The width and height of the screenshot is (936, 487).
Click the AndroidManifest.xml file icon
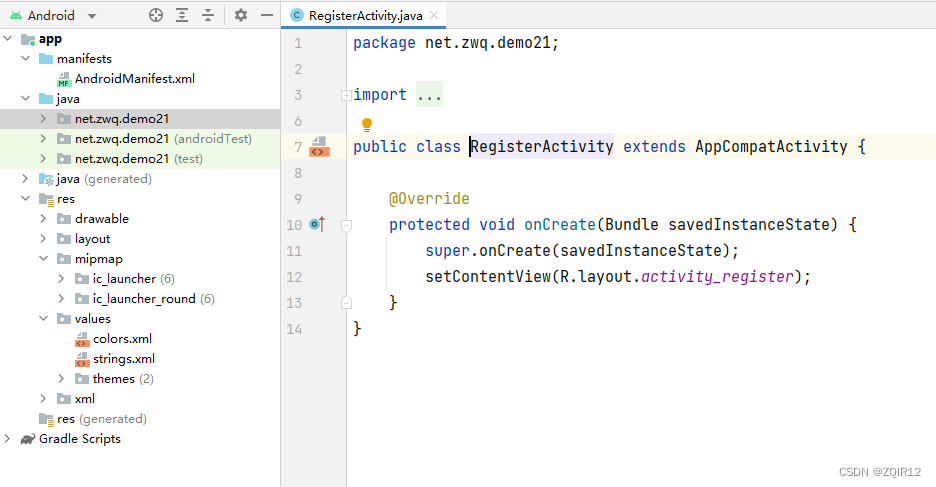point(64,79)
